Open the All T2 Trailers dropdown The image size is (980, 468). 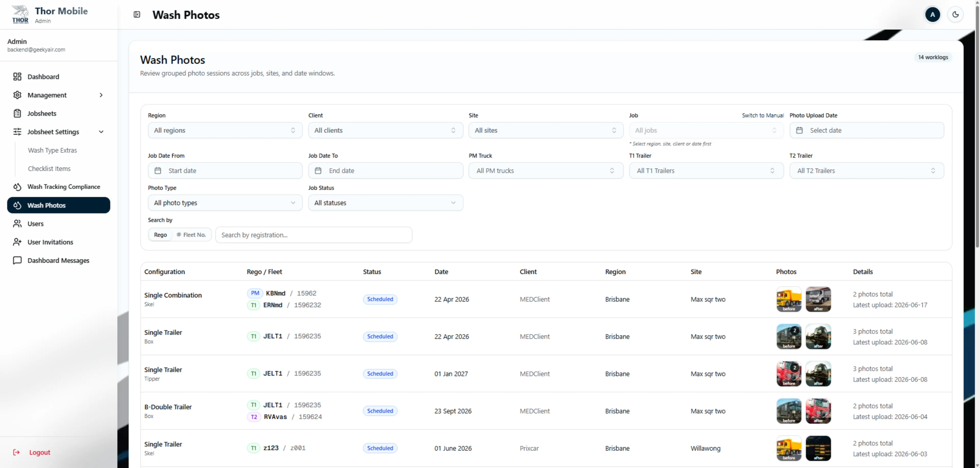click(867, 170)
